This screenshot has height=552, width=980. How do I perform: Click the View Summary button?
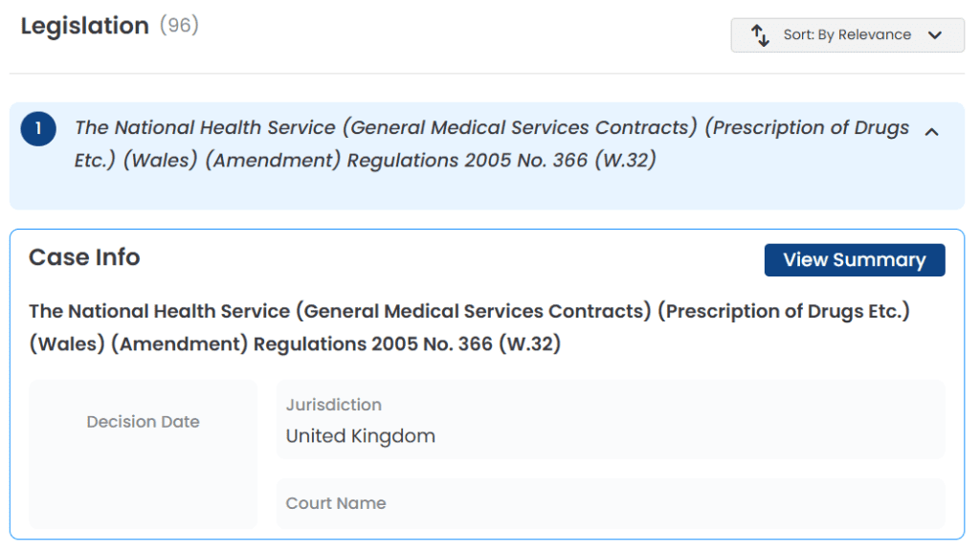pyautogui.click(x=855, y=260)
